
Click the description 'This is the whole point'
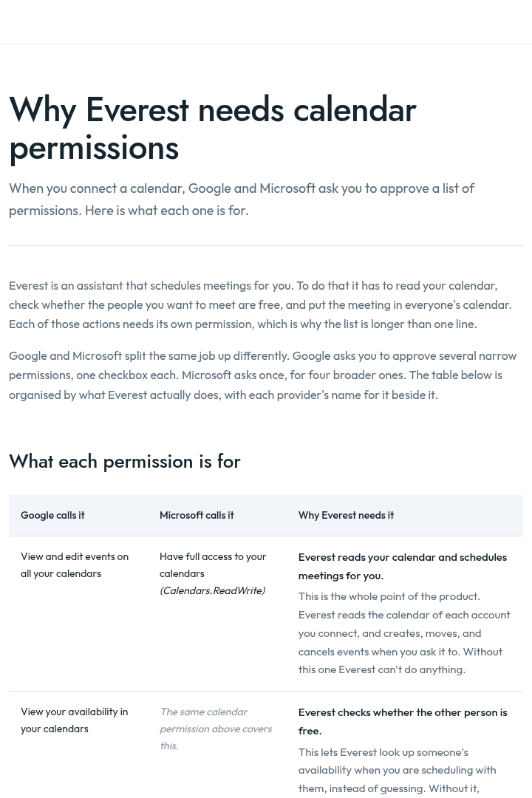coord(404,632)
